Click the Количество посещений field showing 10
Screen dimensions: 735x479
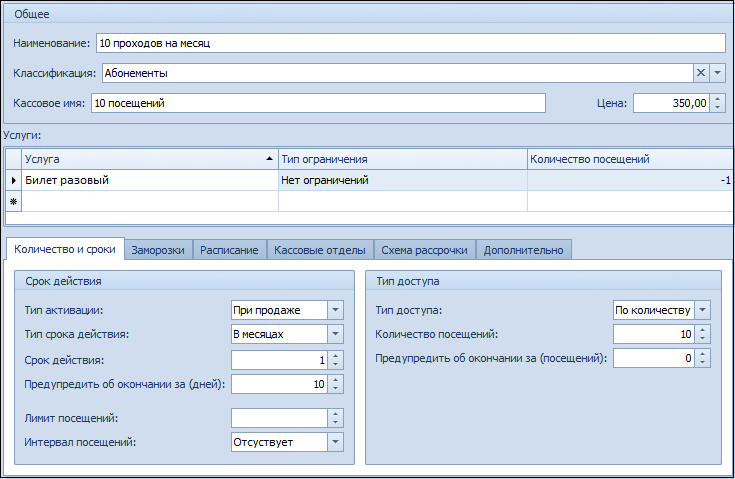tap(654, 334)
